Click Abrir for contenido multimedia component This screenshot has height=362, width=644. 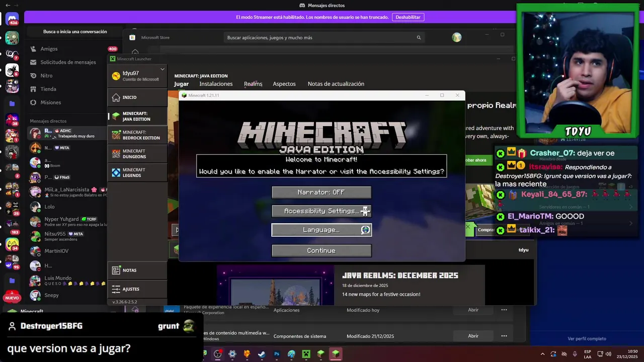(x=473, y=336)
